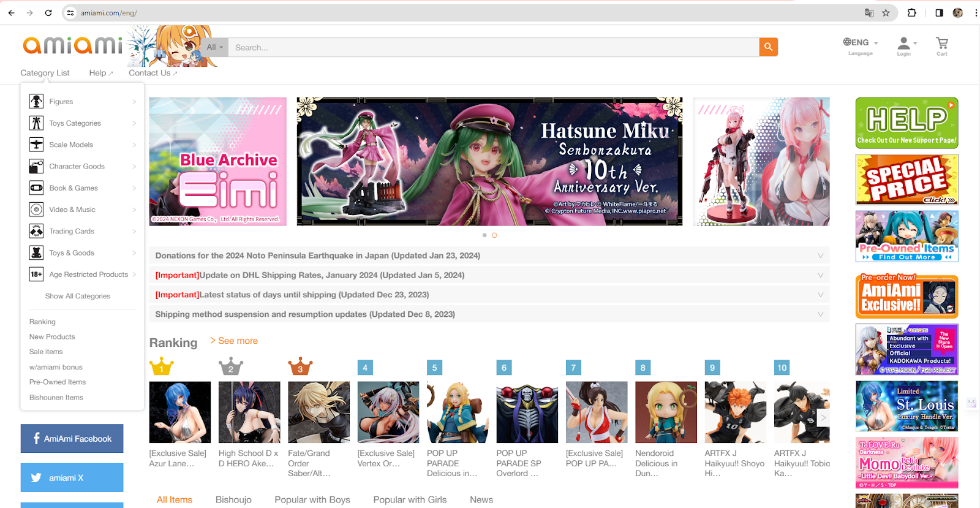Open the Help menu link
This screenshot has width=980, height=508.
[x=101, y=73]
